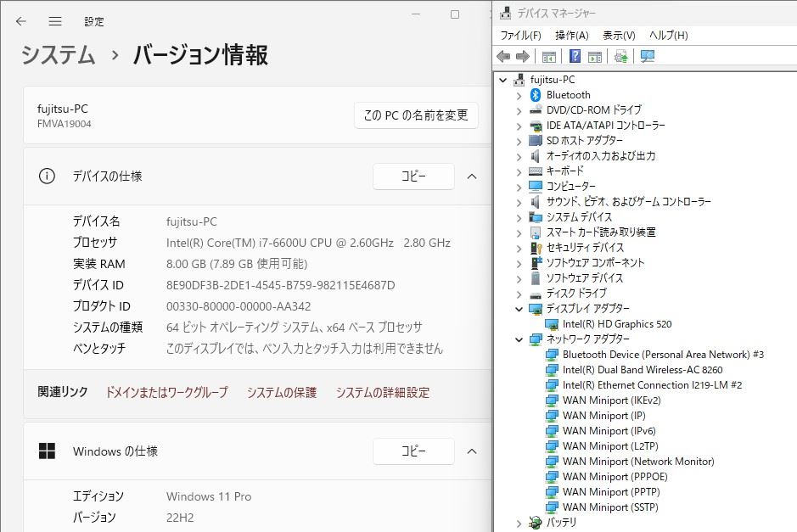Click the processor value Intel(R) Core(TM) i7-6600U
The height and width of the screenshot is (532, 797).
point(308,243)
